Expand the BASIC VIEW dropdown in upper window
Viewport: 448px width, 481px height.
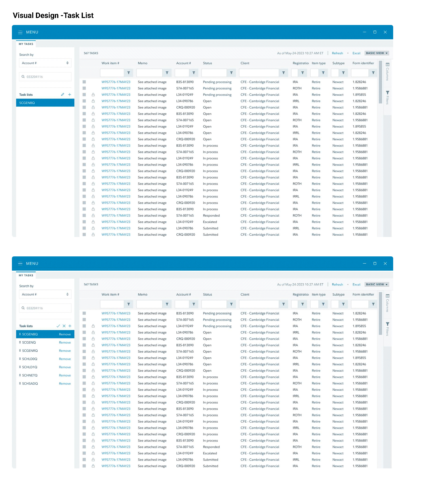(x=377, y=53)
